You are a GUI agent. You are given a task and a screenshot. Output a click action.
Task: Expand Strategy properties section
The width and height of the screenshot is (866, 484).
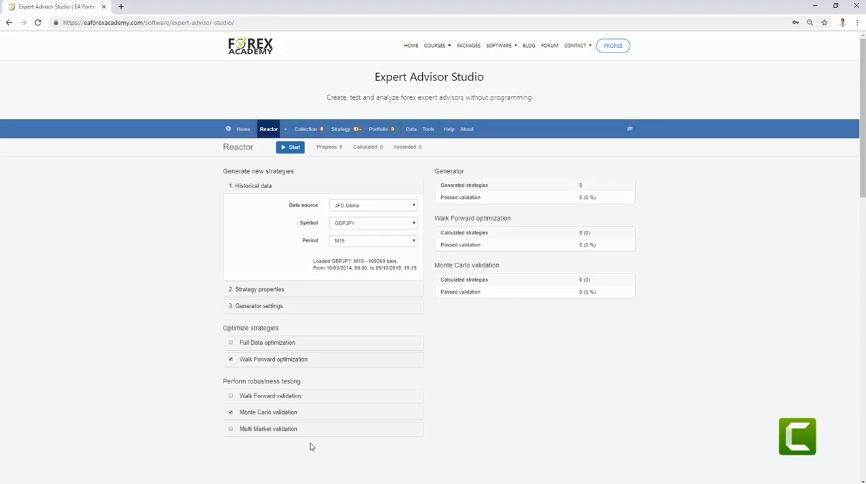click(323, 290)
